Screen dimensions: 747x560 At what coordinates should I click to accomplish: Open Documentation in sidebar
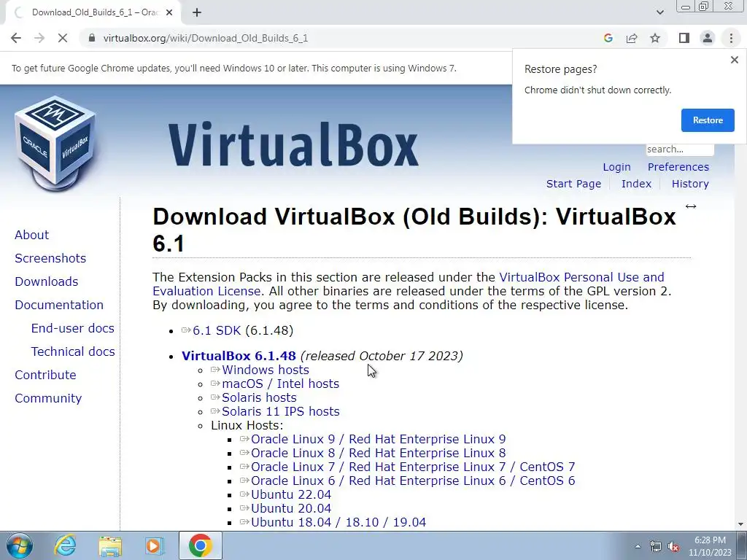pyautogui.click(x=59, y=305)
